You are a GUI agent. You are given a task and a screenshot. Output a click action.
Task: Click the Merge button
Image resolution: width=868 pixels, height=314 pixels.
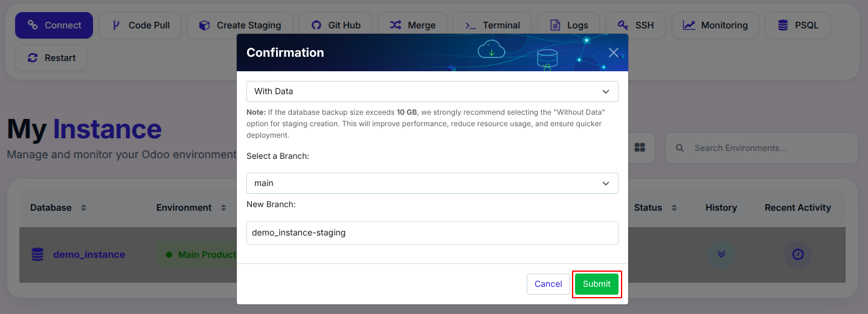[x=413, y=25]
